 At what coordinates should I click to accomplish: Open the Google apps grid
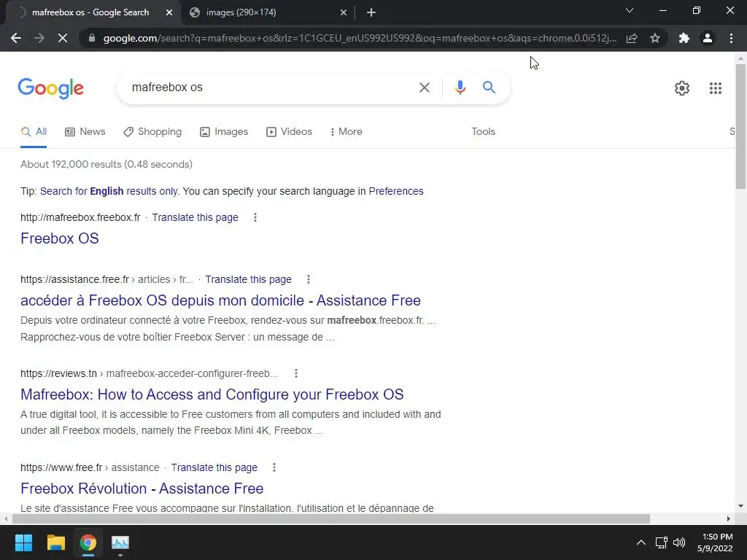(x=715, y=88)
